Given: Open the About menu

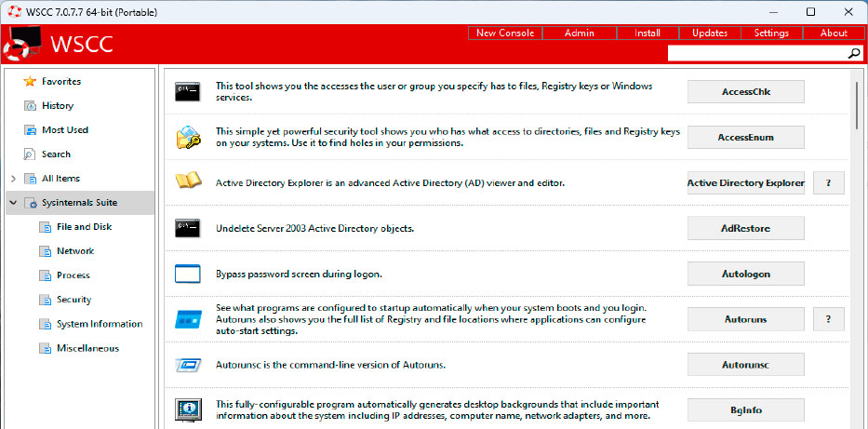Looking at the screenshot, I should click(834, 33).
